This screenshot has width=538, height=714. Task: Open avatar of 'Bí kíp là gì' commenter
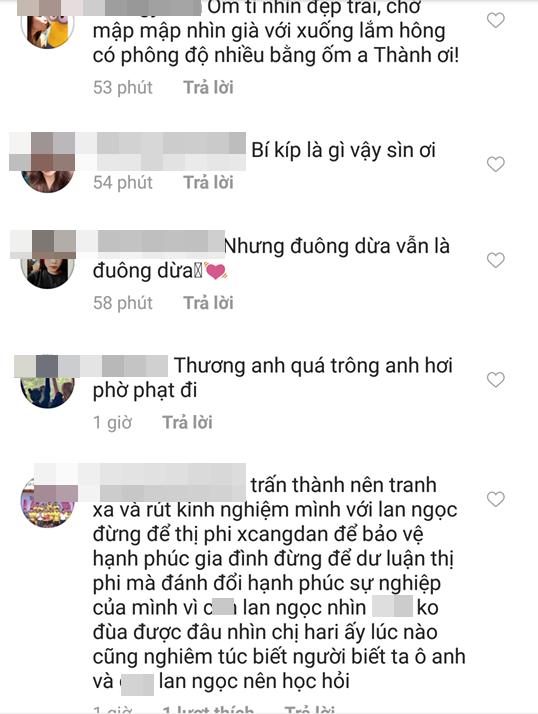47,175
